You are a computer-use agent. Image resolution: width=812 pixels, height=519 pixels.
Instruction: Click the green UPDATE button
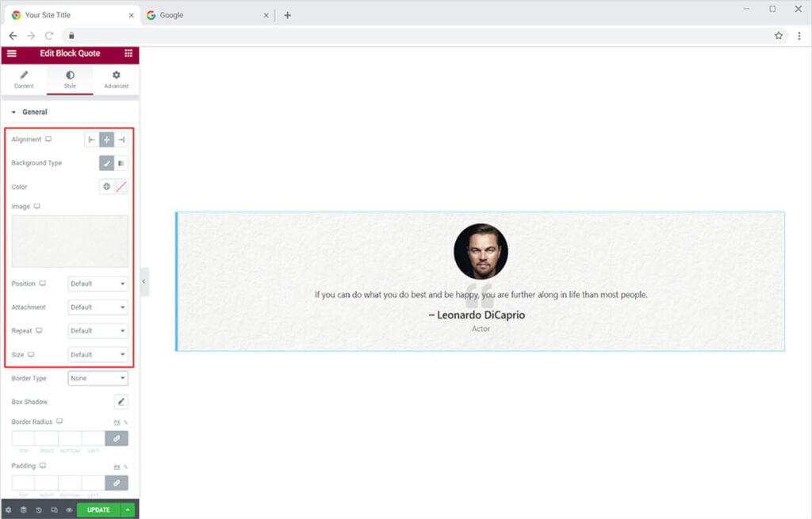[x=98, y=509]
